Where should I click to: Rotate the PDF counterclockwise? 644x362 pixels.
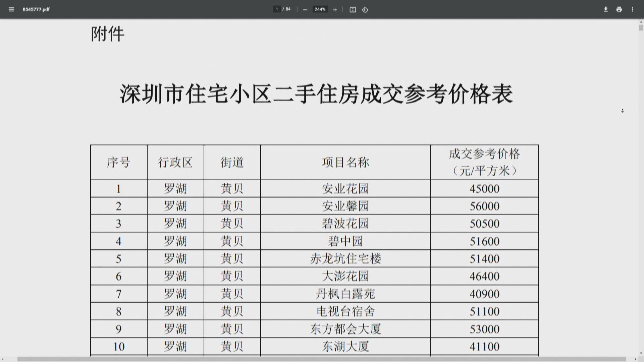tap(365, 9)
